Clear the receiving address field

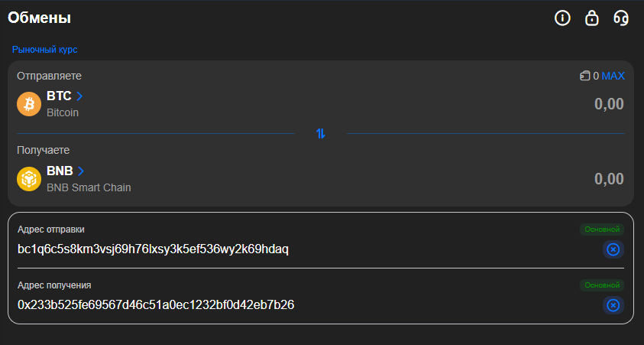click(613, 305)
